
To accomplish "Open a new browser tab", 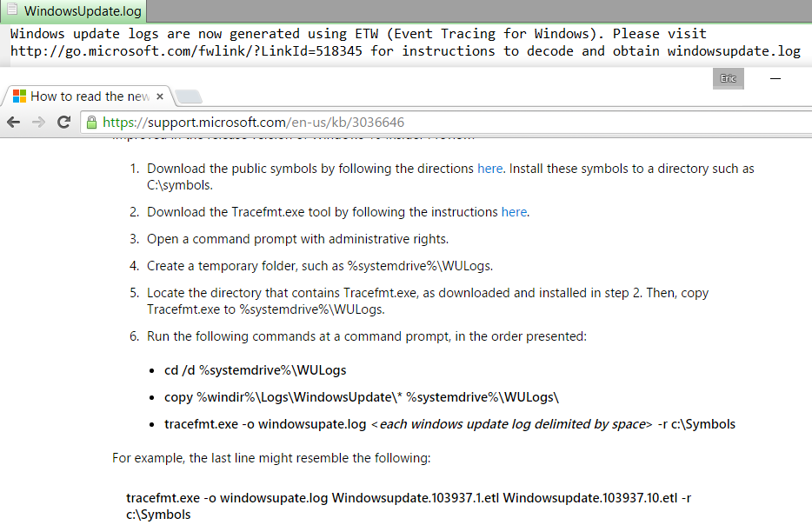I will tap(188, 96).
